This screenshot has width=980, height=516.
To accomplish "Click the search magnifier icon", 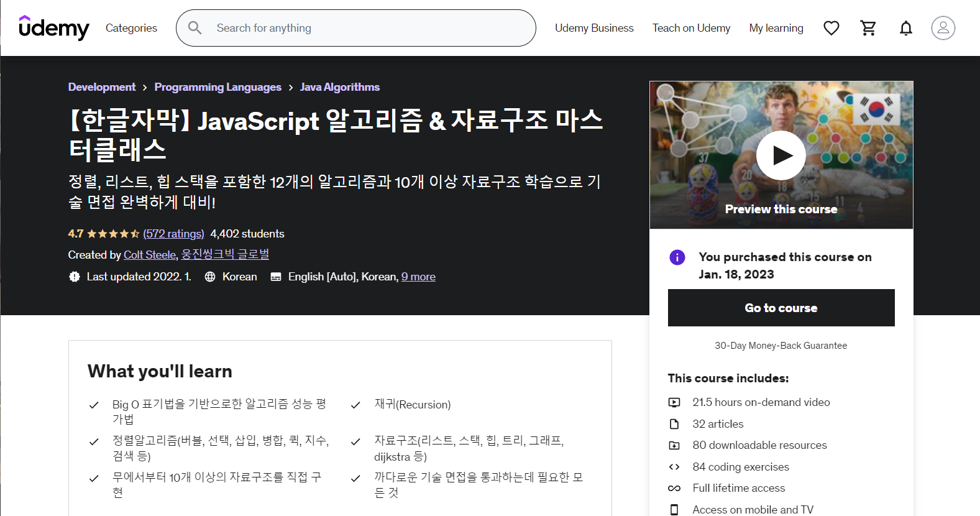I will 195,28.
